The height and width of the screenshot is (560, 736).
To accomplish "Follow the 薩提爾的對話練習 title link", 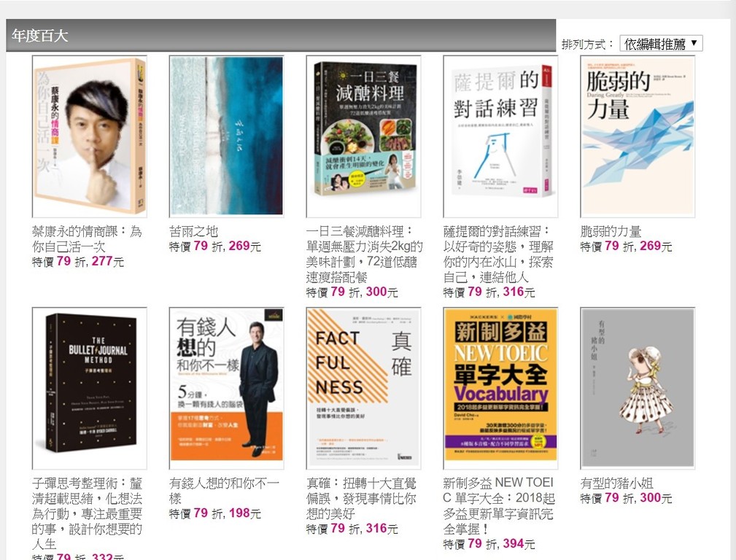I will click(x=498, y=254).
